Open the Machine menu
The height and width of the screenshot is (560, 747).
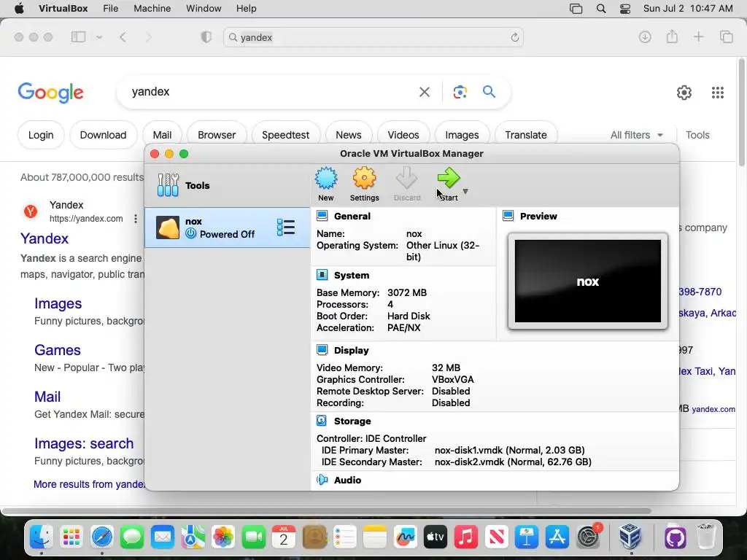152,9
